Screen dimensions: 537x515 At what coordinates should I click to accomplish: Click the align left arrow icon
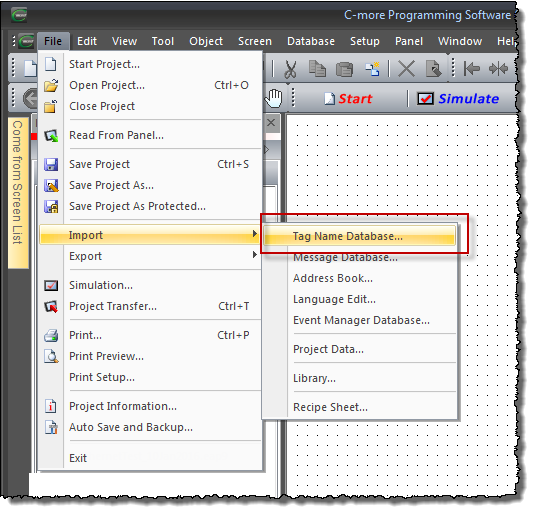472,69
